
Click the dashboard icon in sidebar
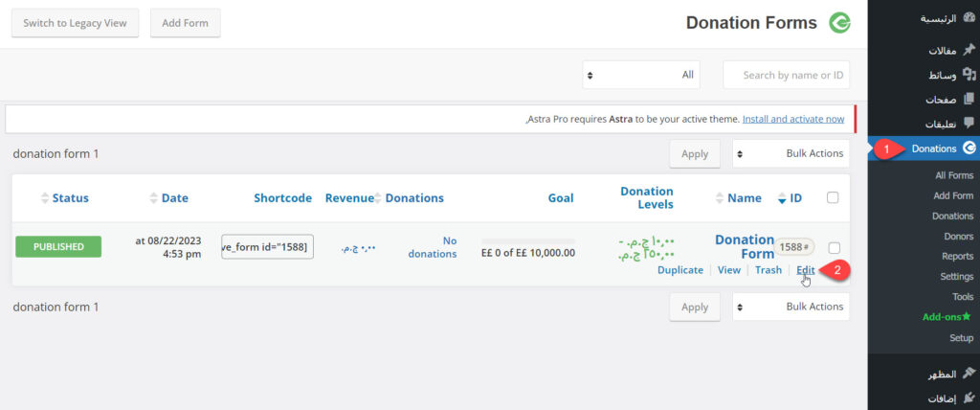point(969,18)
